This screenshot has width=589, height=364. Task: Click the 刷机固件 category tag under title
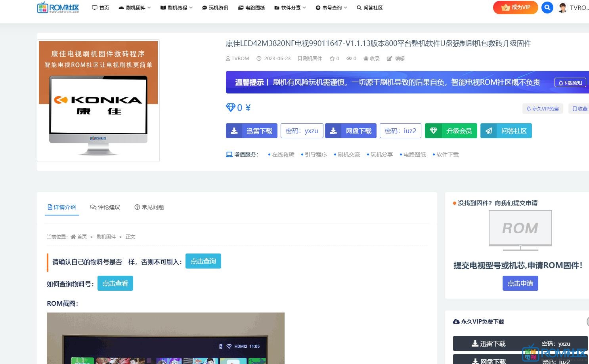click(x=310, y=59)
